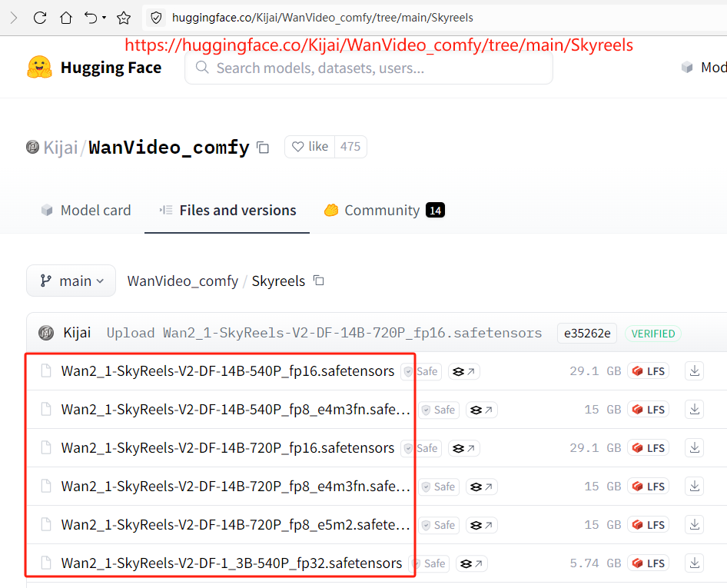Like the WanVideo_comfy repository
Image resolution: width=727 pixels, height=588 pixels.
click(x=310, y=147)
